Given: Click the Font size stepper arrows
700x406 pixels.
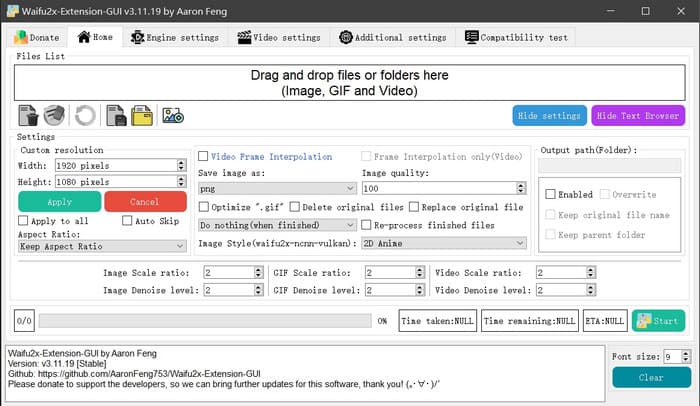Looking at the screenshot, I should 686,356.
